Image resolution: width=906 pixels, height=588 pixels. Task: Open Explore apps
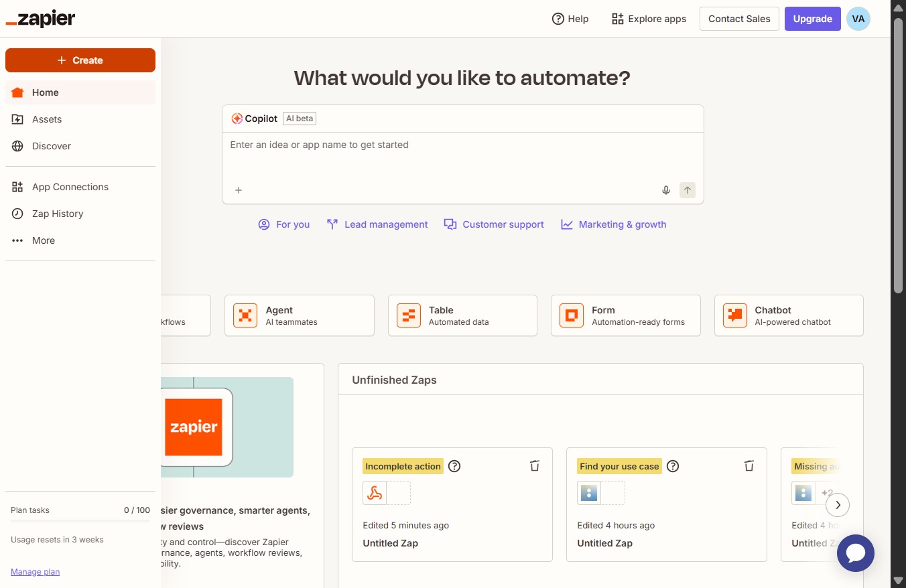click(x=649, y=19)
